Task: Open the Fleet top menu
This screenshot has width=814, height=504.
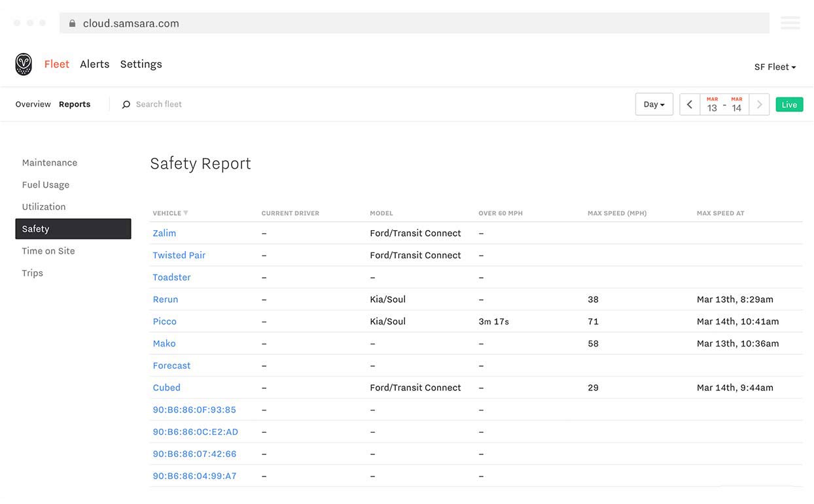Action: point(57,64)
